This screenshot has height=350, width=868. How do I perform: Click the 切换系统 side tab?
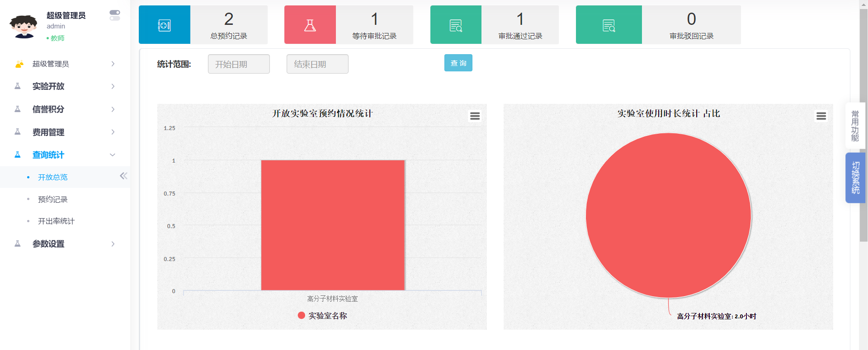(855, 177)
